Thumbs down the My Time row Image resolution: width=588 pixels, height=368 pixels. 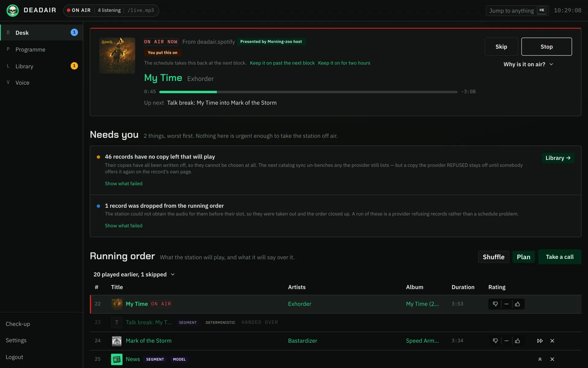pyautogui.click(x=495, y=304)
